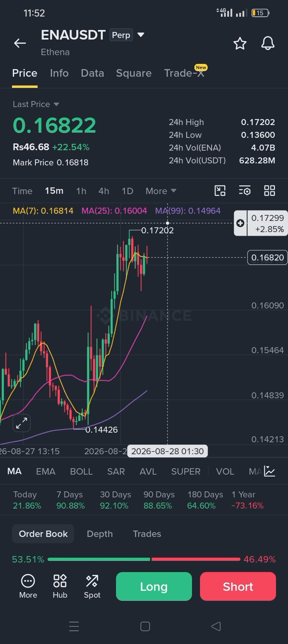Image resolution: width=288 pixels, height=644 pixels.
Task: Tap 180 Days 64.60% performance
Action: pos(205,500)
